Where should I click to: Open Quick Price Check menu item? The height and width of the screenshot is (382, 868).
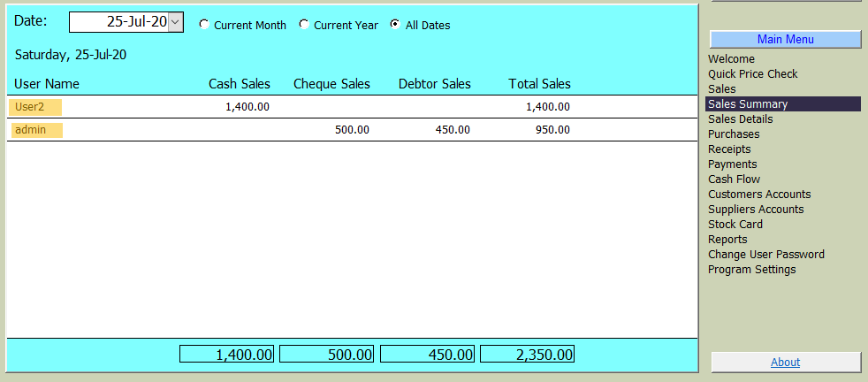[752, 74]
